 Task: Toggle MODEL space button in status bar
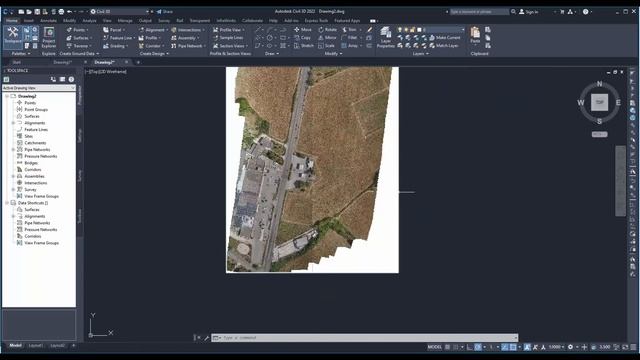435,347
